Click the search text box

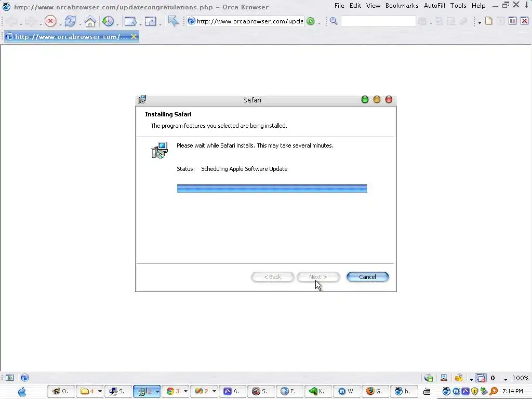pyautogui.click(x=378, y=21)
